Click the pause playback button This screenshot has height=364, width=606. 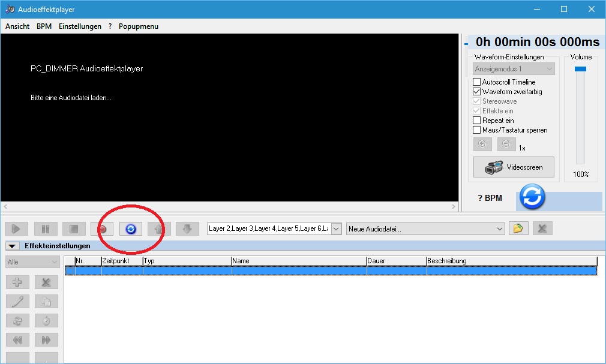coord(46,228)
